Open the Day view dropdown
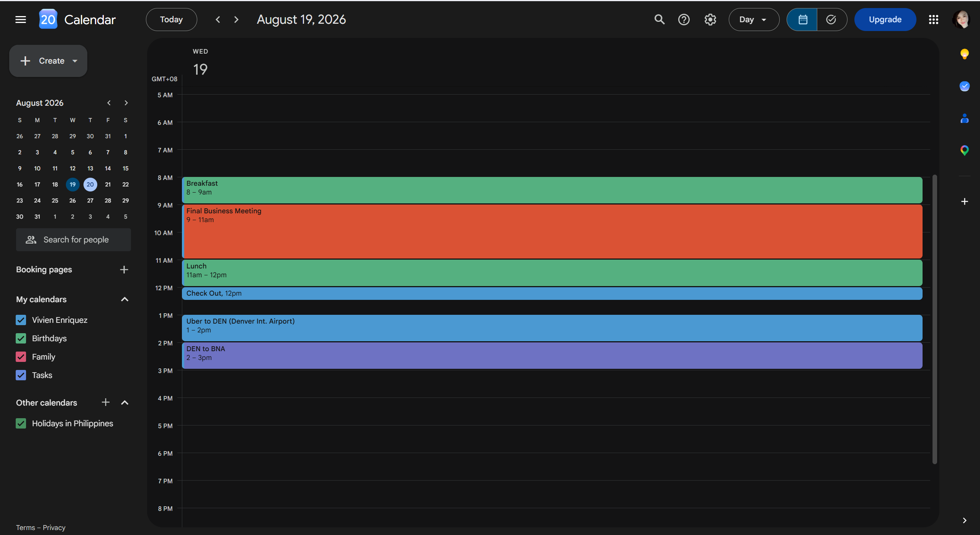 tap(754, 20)
